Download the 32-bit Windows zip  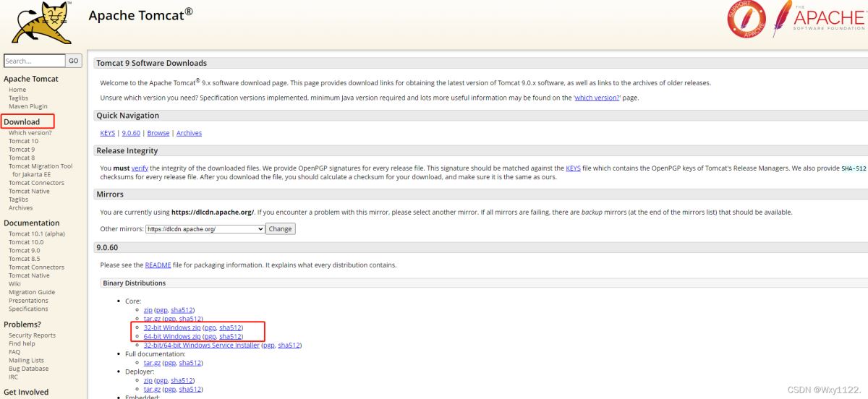[x=172, y=327]
